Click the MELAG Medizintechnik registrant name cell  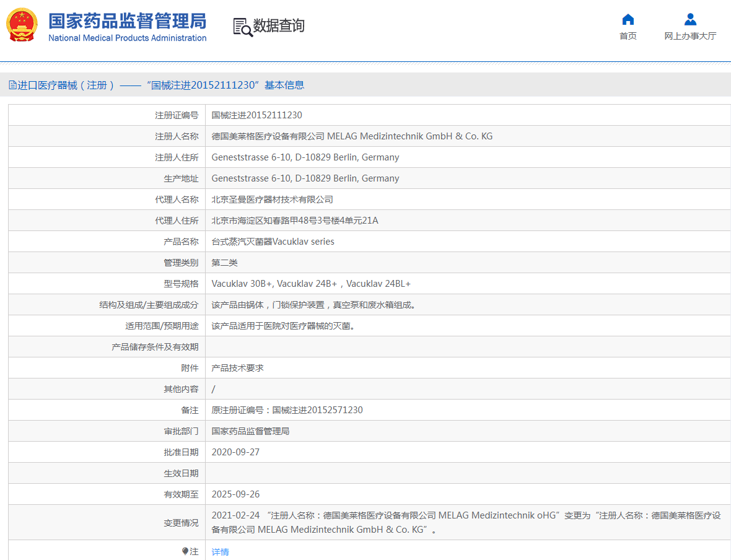(x=352, y=136)
